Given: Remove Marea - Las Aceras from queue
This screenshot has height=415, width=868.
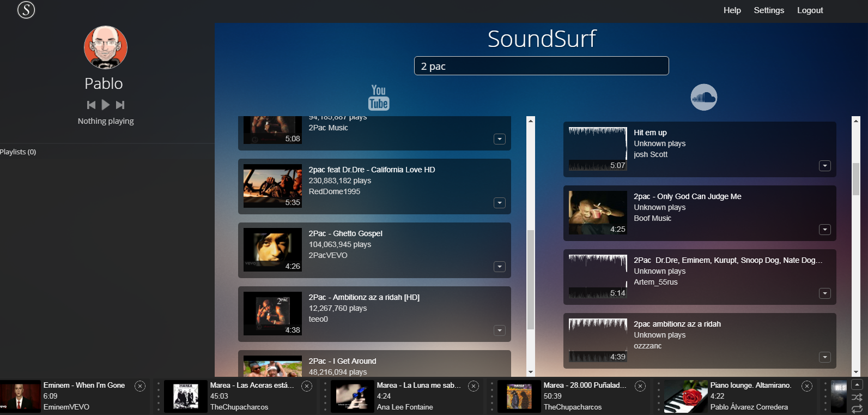Looking at the screenshot, I should [x=307, y=386].
